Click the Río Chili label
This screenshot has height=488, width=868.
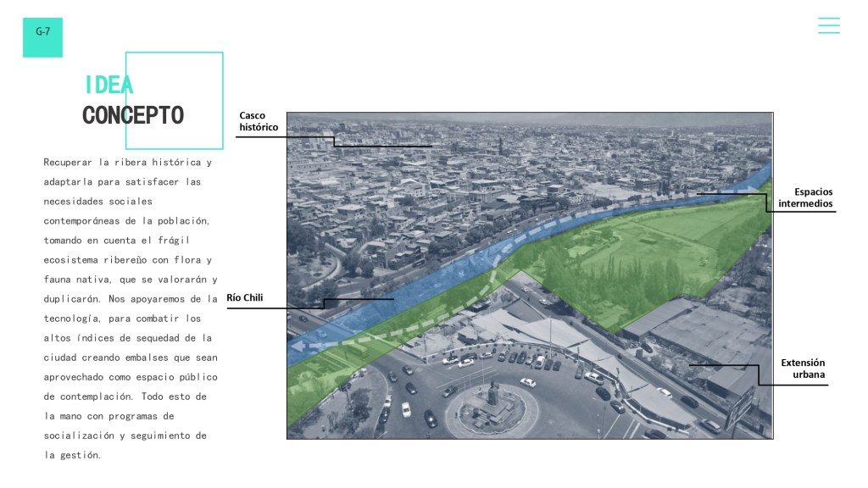[245, 297]
